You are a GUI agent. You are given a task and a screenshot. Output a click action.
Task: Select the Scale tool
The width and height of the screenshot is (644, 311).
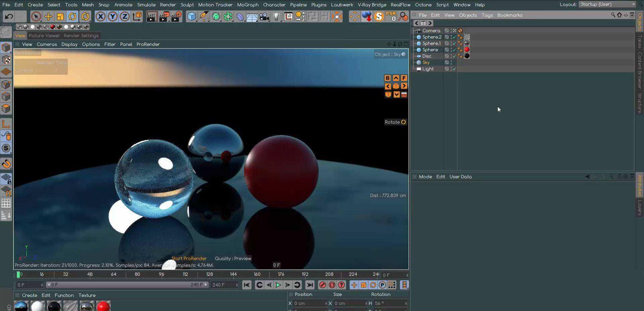click(x=60, y=16)
